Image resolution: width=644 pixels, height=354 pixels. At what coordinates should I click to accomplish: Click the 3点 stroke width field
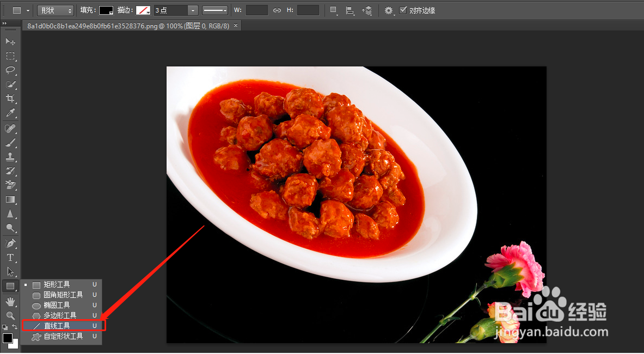(171, 10)
